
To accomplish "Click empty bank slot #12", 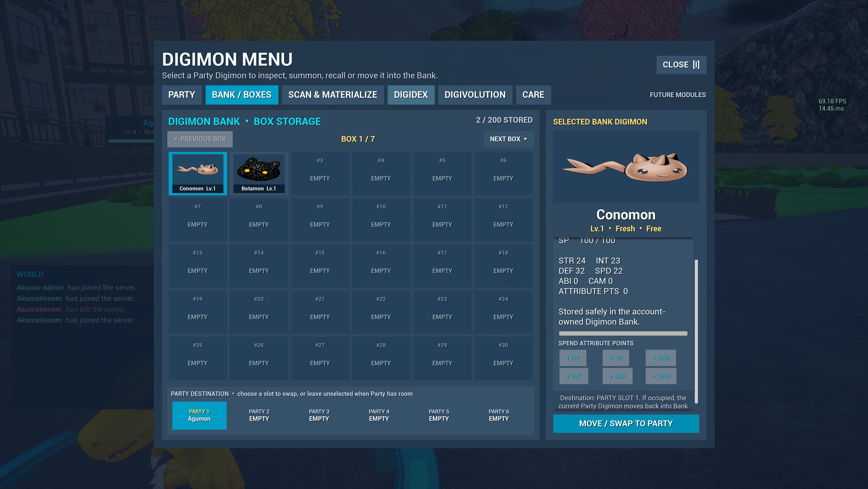I will coord(503,220).
